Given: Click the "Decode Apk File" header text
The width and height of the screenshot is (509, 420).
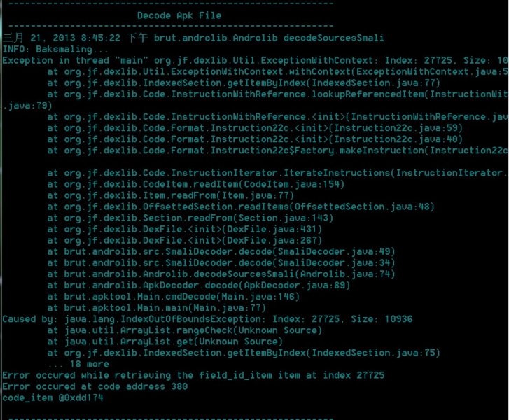Looking at the screenshot, I should click(x=178, y=15).
